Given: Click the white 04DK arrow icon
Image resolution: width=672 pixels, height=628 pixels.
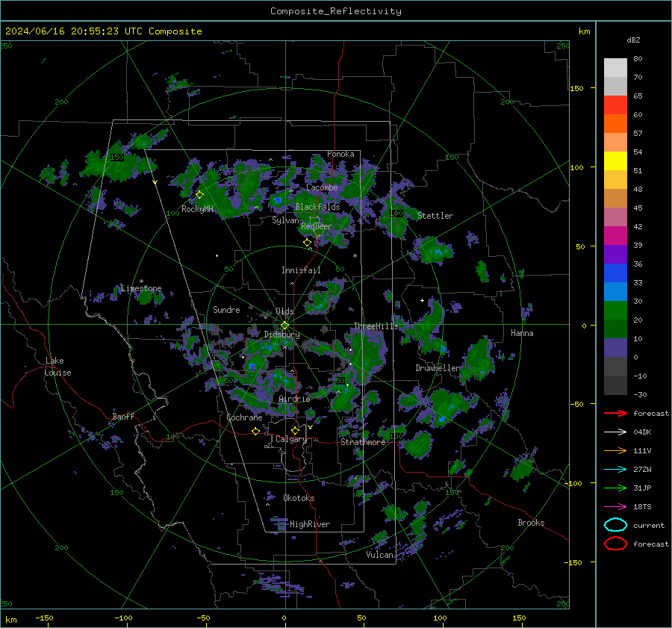Looking at the screenshot, I should 615,432.
